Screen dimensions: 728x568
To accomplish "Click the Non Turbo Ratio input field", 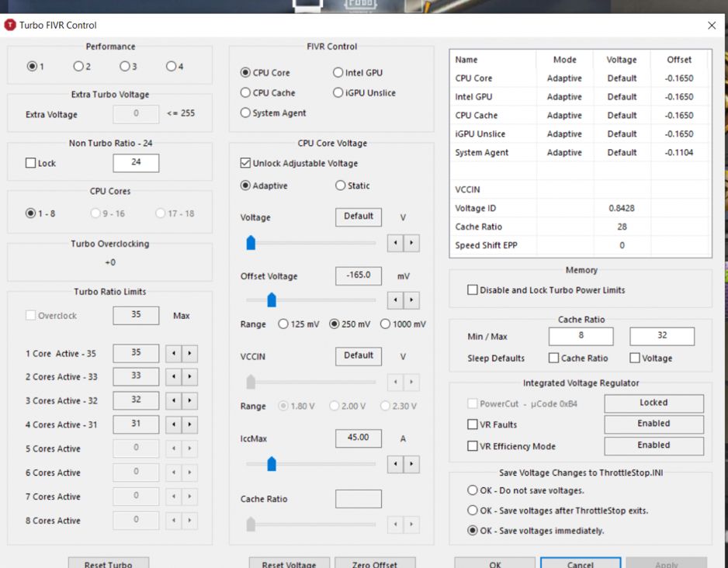I will coord(136,162).
